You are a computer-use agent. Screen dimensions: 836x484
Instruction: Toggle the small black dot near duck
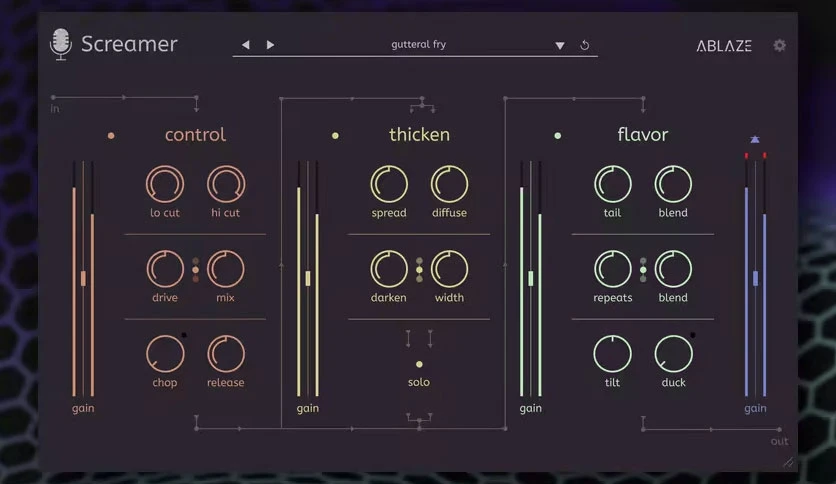693,335
